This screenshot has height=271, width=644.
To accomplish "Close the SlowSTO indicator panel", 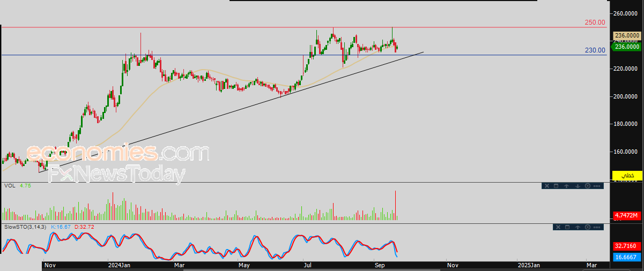I will coord(558,227).
